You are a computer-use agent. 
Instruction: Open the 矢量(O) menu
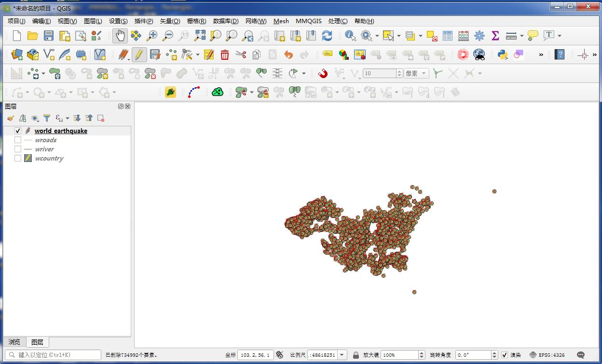tap(170, 21)
